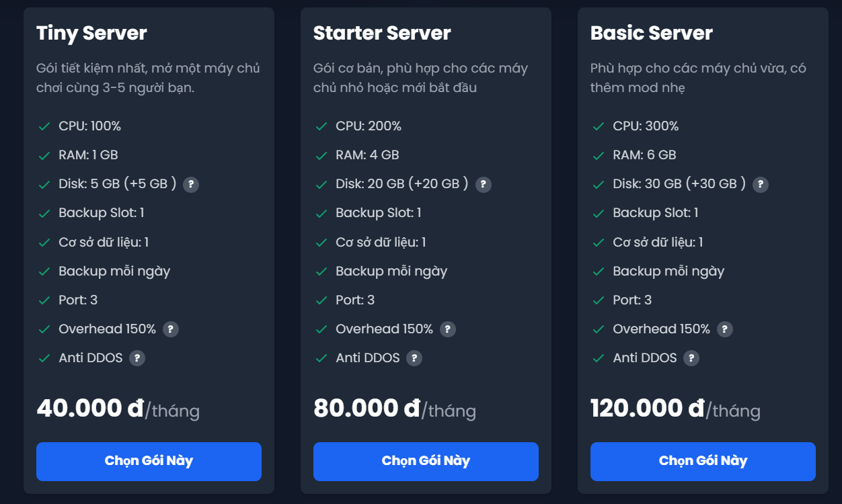Click the Tiny Server heading
842x504 pixels.
click(91, 33)
